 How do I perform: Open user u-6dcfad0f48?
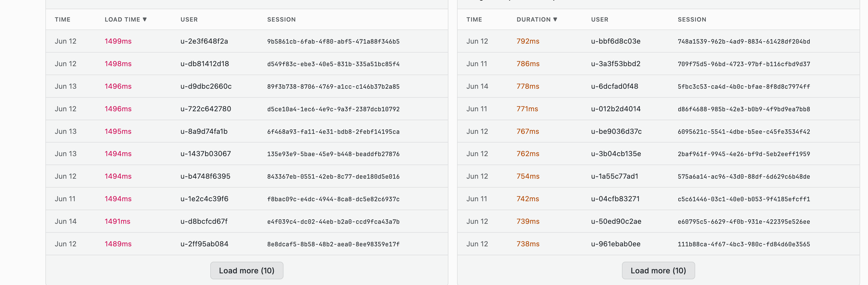click(615, 86)
